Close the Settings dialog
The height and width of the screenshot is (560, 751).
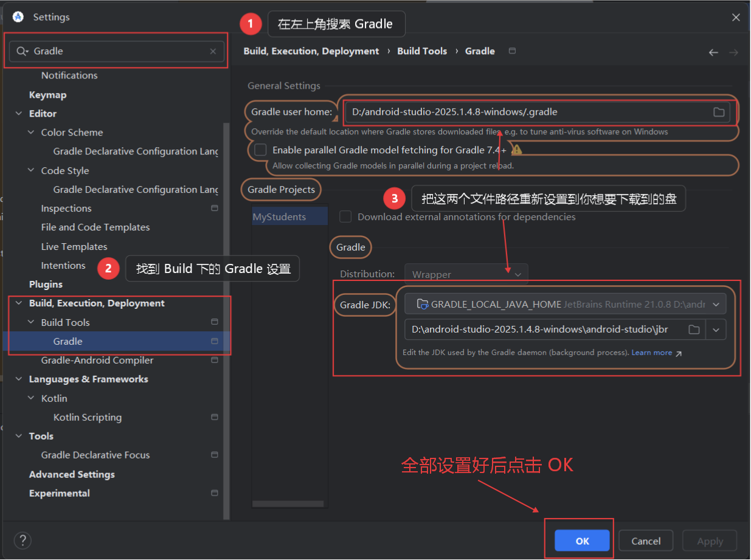pyautogui.click(x=736, y=18)
